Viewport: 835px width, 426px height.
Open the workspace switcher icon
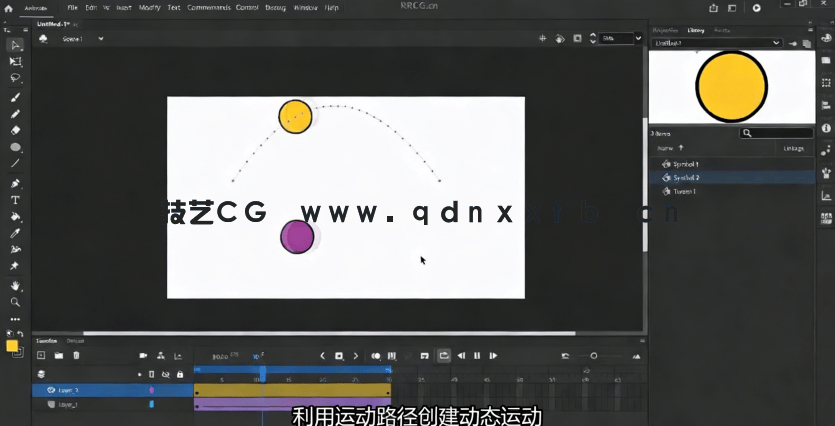click(x=732, y=8)
